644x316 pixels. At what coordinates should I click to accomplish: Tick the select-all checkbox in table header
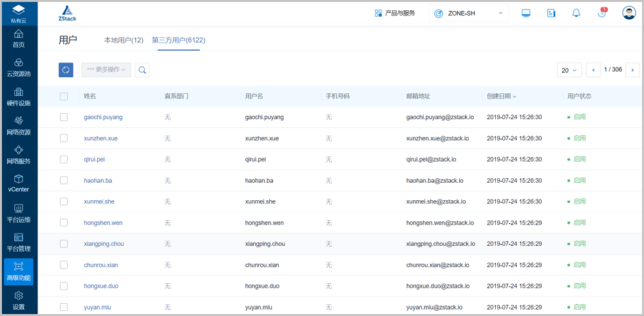point(64,97)
